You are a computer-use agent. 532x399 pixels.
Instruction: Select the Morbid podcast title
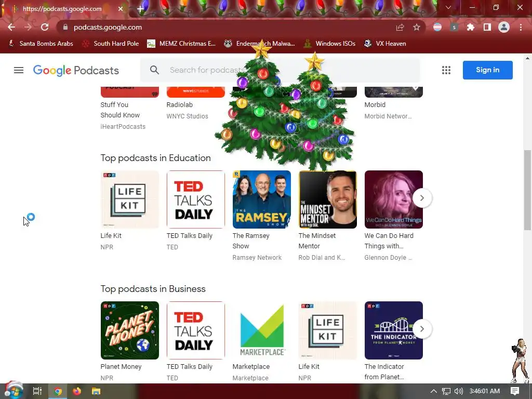click(x=375, y=105)
